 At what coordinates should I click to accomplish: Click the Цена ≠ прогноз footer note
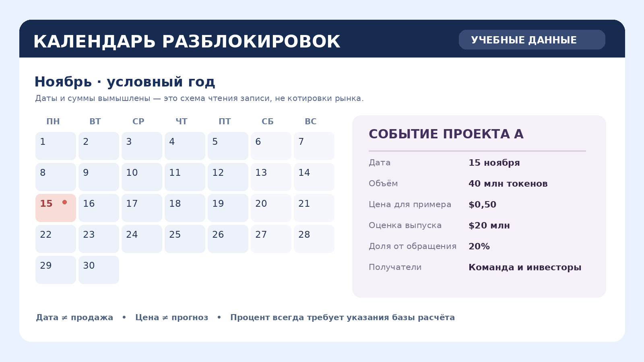point(171,317)
